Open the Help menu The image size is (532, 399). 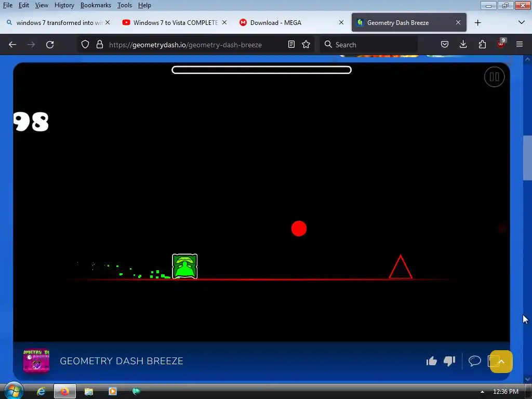click(144, 5)
